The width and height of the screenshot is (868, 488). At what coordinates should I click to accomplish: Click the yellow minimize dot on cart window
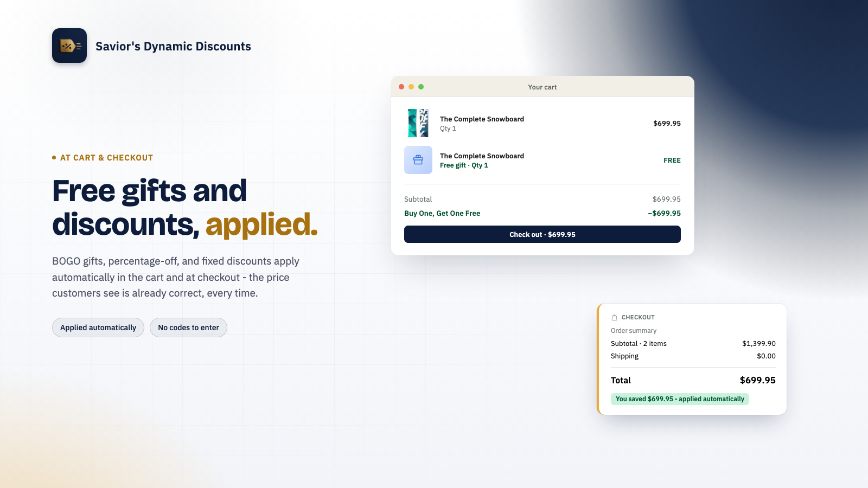411,87
